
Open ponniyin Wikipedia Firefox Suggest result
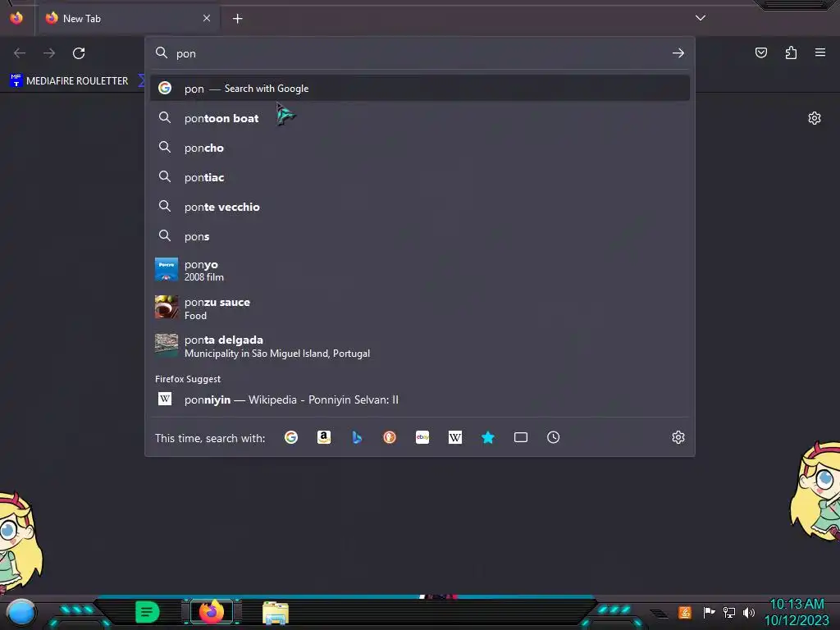tap(420, 399)
